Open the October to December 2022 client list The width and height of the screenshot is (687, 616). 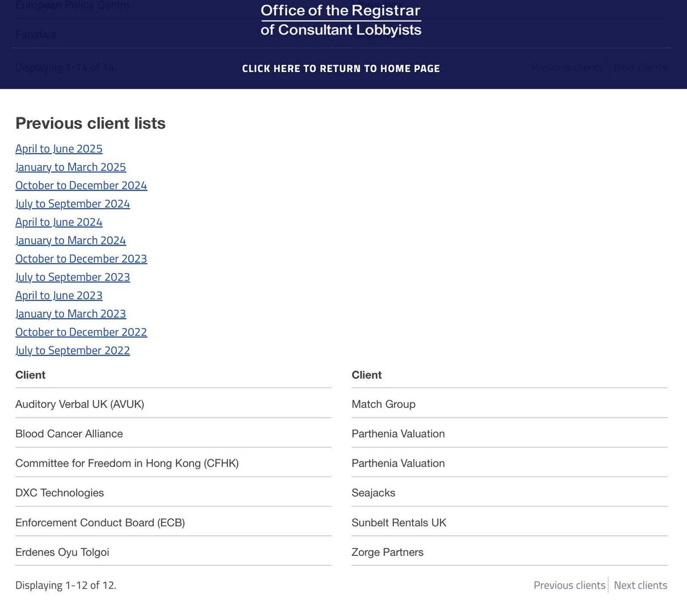pyautogui.click(x=81, y=332)
